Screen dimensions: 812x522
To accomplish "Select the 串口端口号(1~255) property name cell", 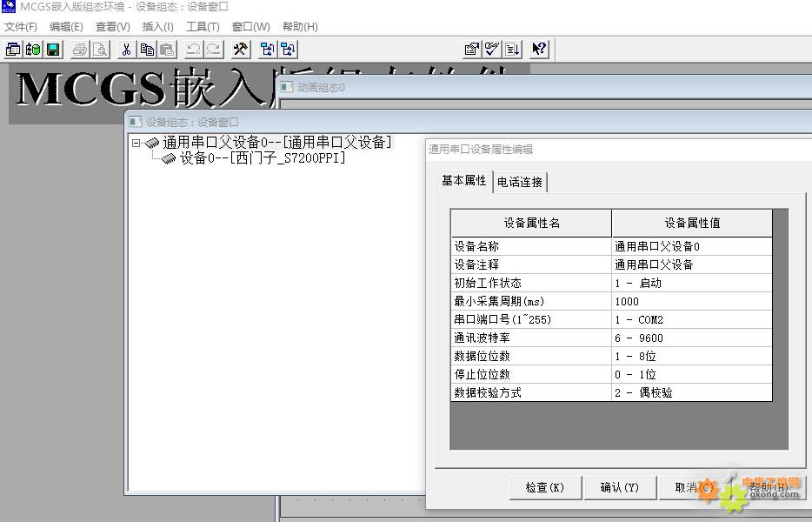I will click(531, 319).
